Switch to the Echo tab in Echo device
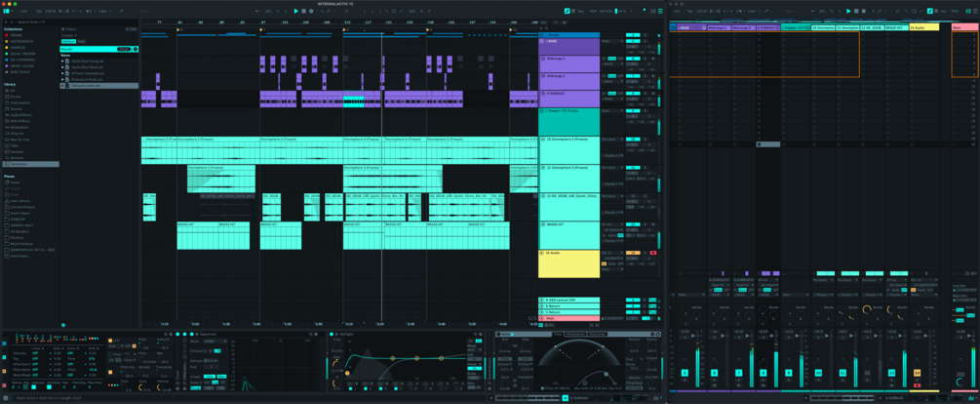This screenshot has height=404, width=980. coord(558,335)
